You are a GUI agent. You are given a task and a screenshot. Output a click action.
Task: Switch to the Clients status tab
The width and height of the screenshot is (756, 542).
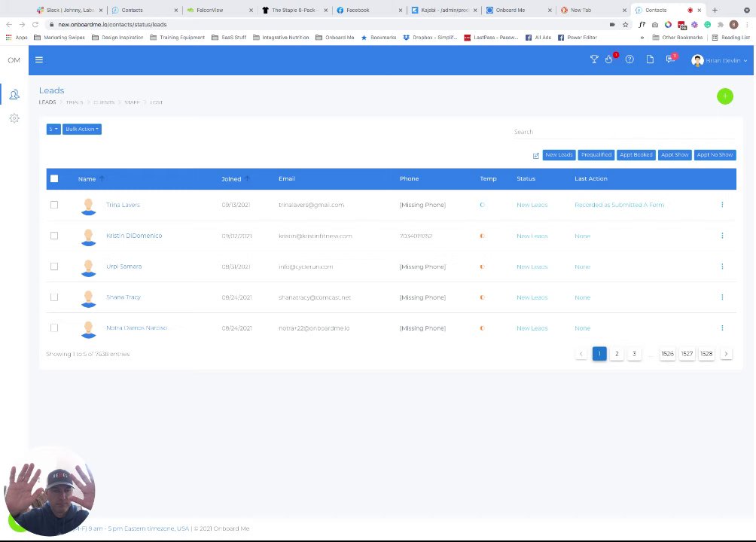tap(104, 102)
